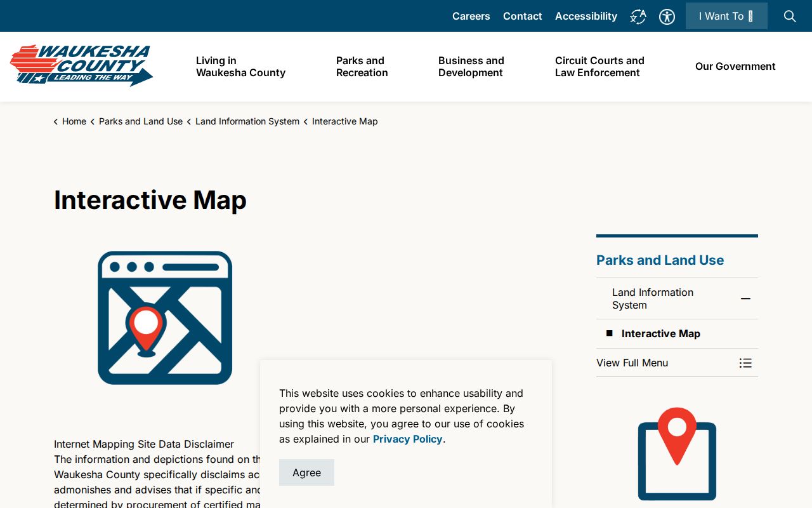812x508 pixels.
Task: Click the Waukesha County logo
Action: click(81, 65)
